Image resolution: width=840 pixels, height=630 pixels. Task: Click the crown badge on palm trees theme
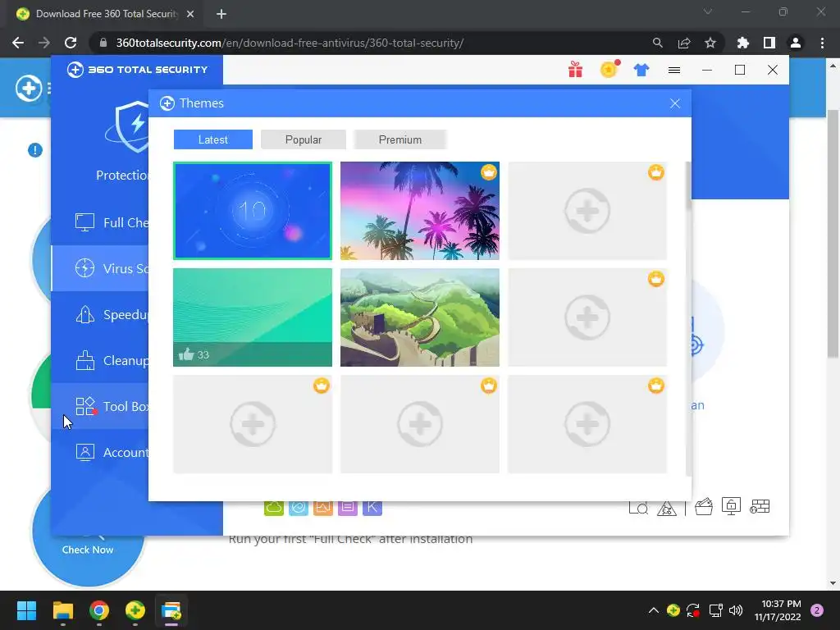tap(489, 172)
